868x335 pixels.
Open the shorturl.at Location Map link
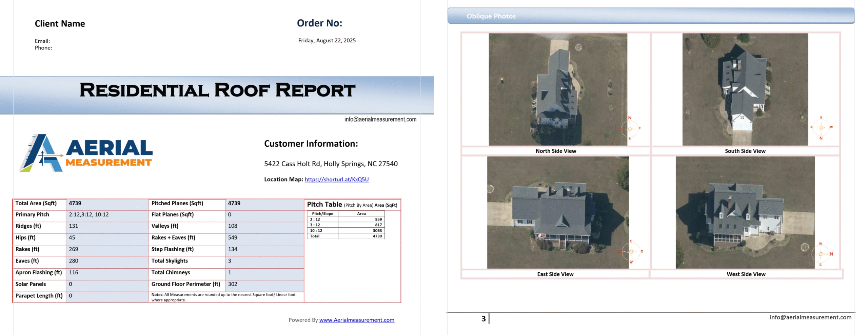pos(336,180)
